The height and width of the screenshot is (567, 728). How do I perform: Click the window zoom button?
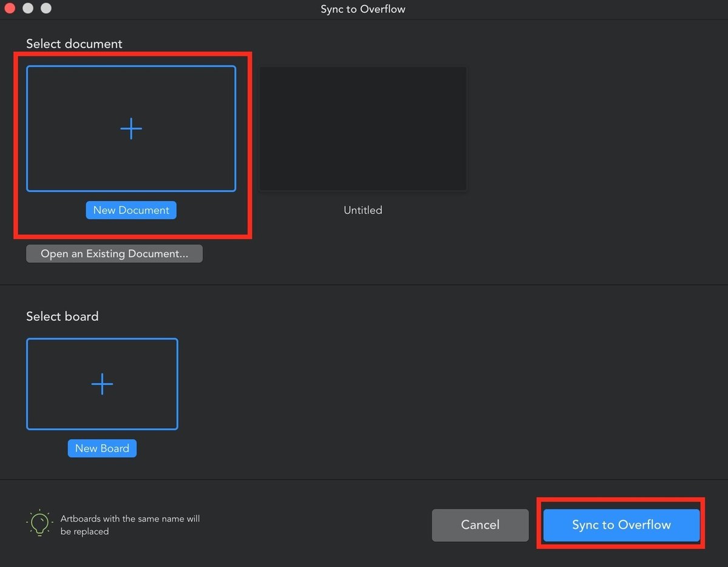46,8
